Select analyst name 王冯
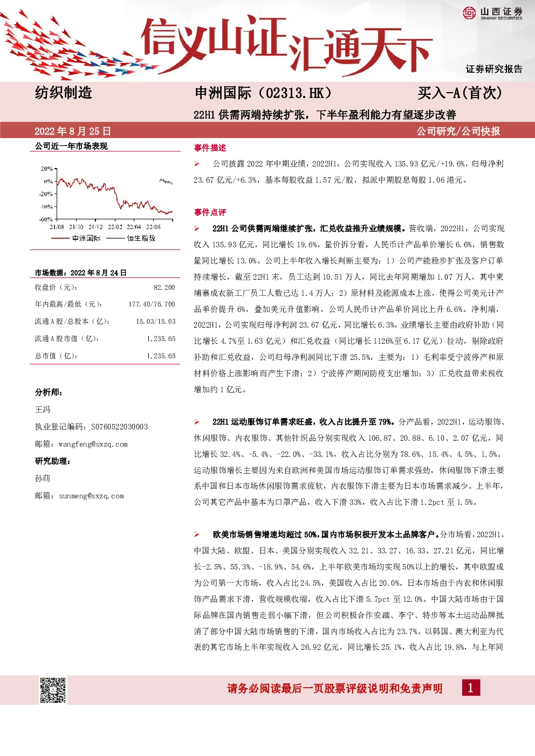The image size is (535, 756). (43, 410)
